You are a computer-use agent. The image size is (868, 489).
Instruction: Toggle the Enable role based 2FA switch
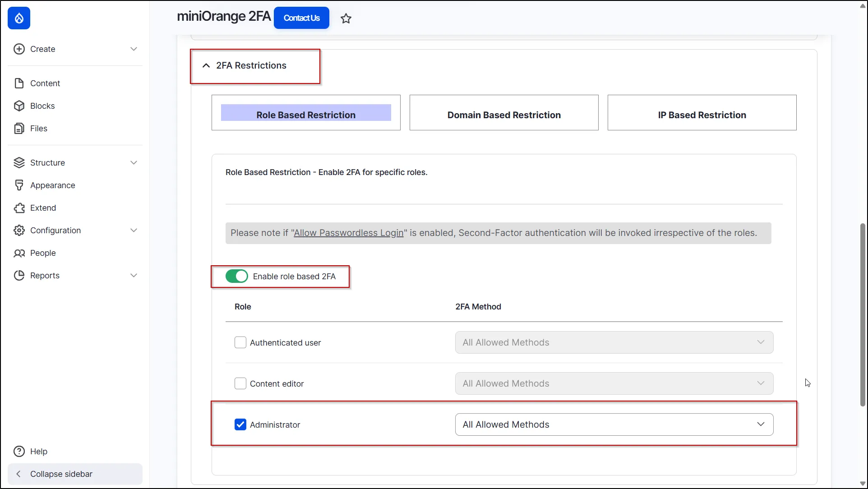237,276
